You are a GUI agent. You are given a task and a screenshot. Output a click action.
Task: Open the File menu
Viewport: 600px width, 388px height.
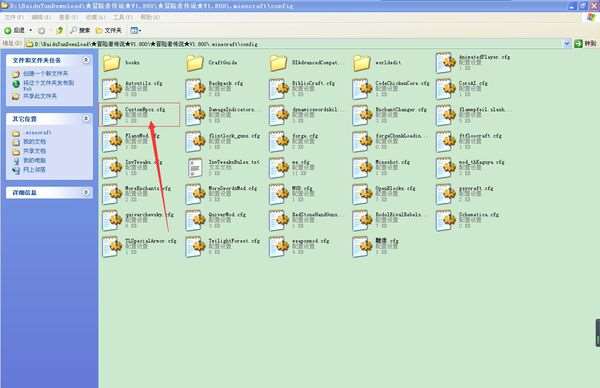tap(14, 17)
